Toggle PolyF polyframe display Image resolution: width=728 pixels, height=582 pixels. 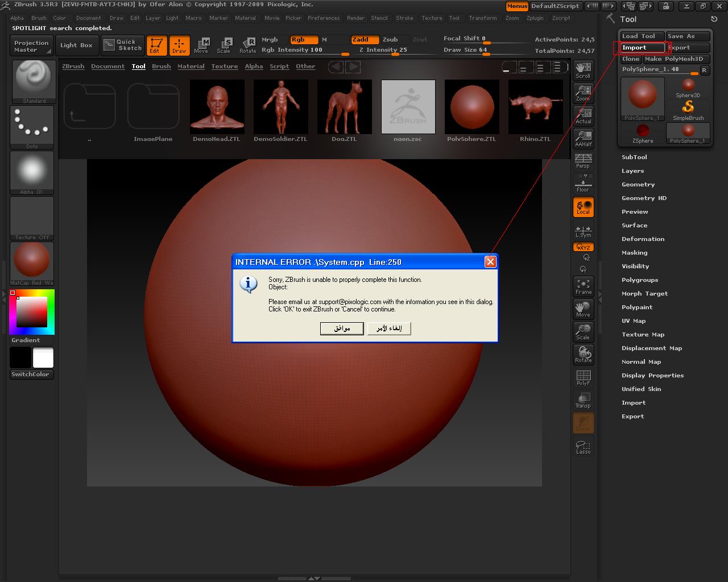coord(583,377)
